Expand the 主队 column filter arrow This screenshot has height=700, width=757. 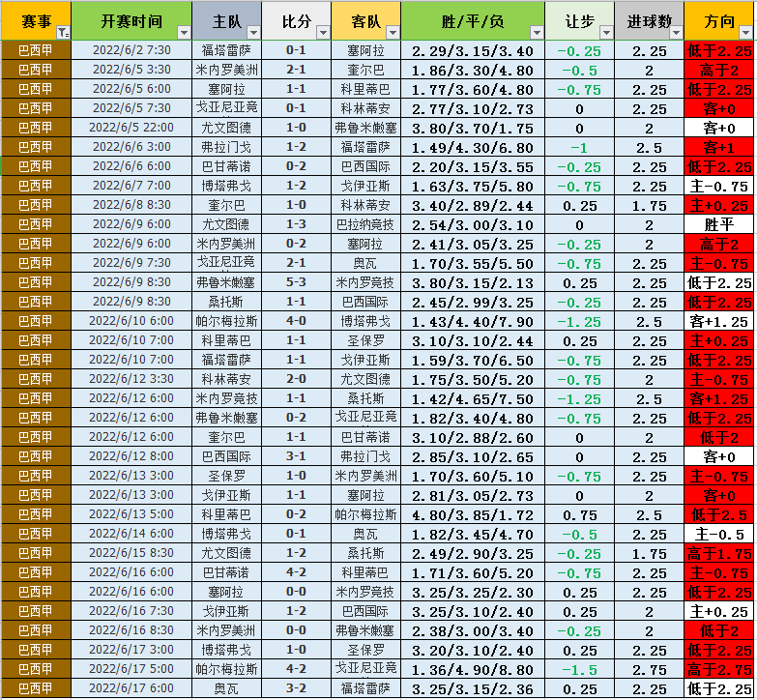(x=253, y=33)
